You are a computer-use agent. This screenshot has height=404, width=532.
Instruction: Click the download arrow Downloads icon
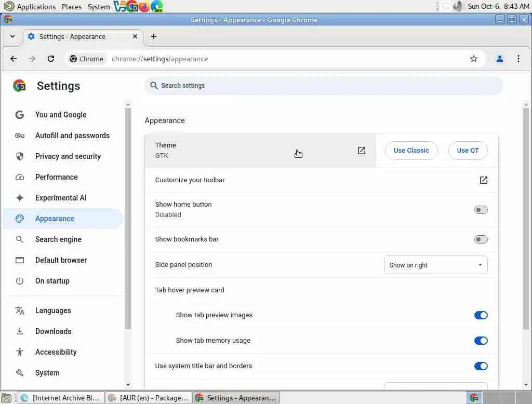click(20, 331)
